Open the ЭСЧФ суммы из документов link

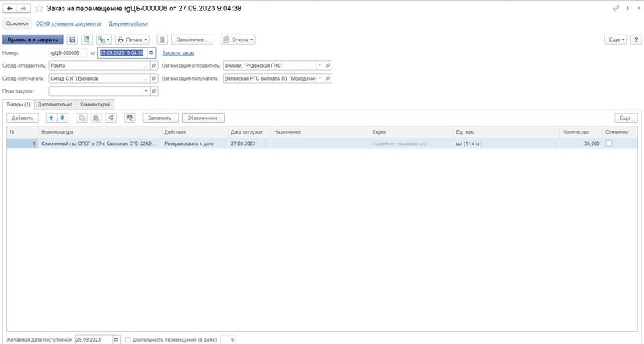click(x=68, y=24)
